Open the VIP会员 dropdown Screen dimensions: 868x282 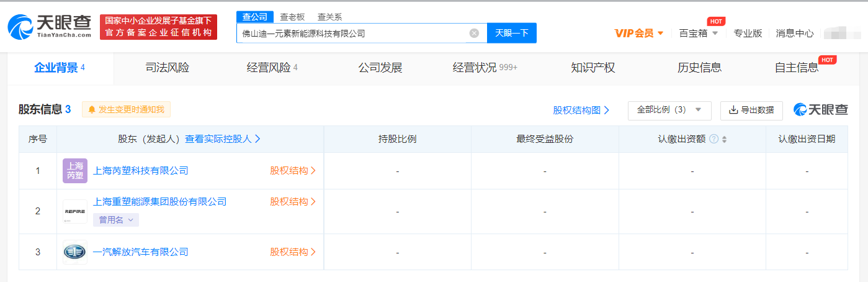(639, 34)
